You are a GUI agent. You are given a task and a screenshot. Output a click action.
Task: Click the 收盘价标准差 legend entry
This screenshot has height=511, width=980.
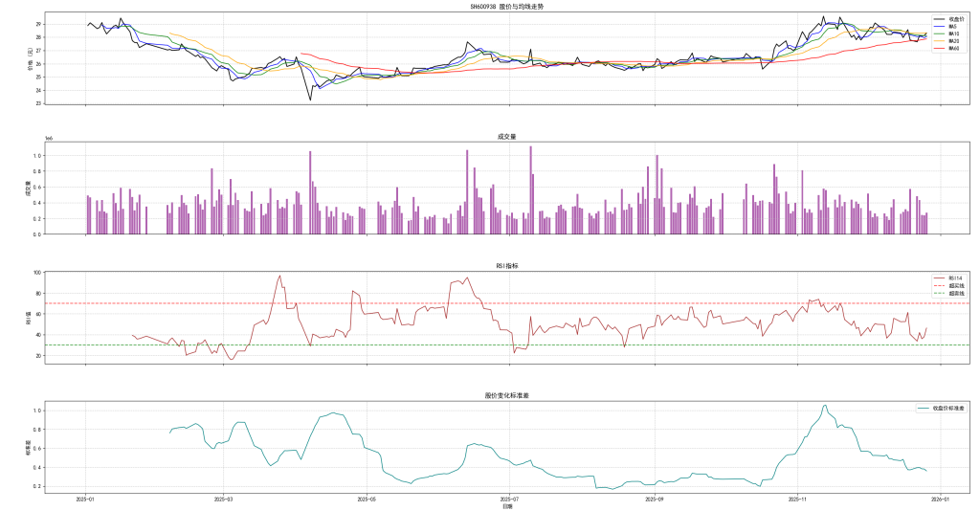[949, 408]
